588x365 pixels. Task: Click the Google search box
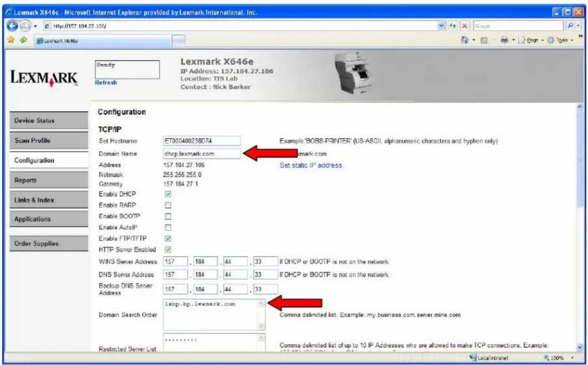(517, 27)
